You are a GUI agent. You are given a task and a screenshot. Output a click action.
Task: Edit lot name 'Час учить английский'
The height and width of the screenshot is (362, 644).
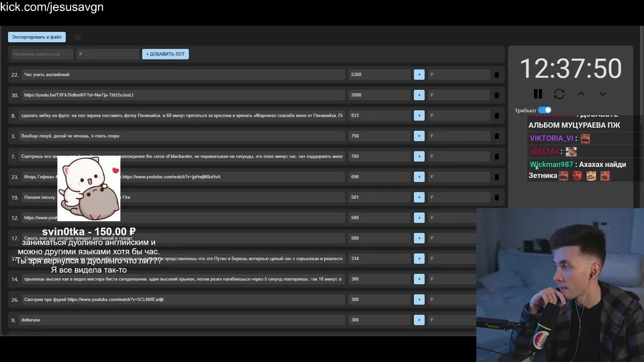coord(183,74)
